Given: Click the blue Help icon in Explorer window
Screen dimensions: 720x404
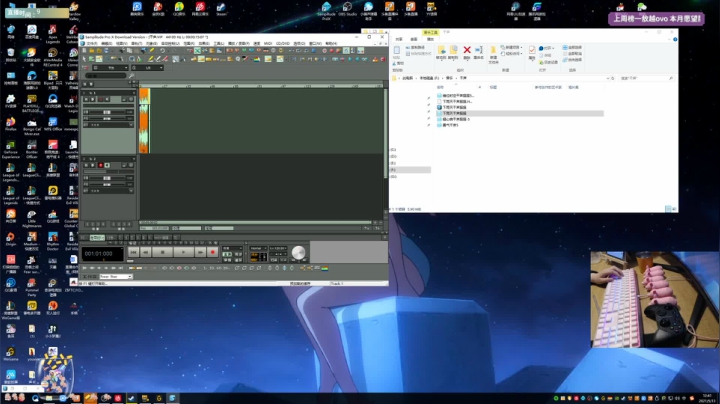Looking at the screenshot, I should coord(675,39).
